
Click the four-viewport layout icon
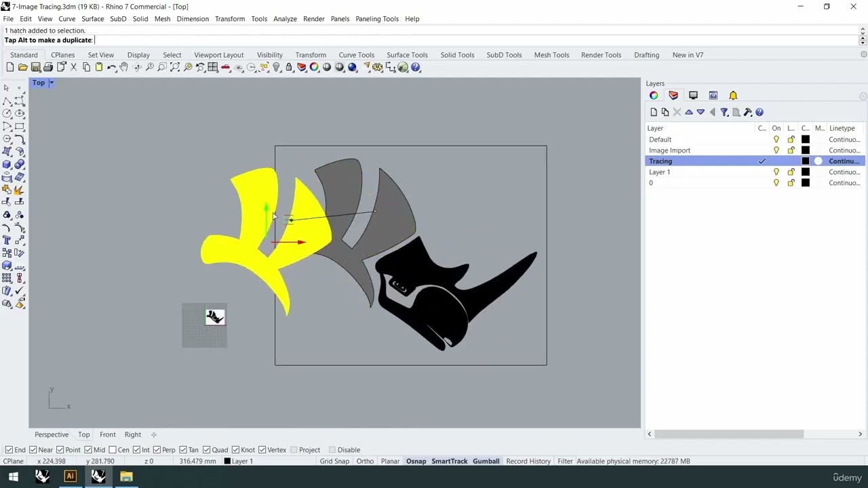213,67
